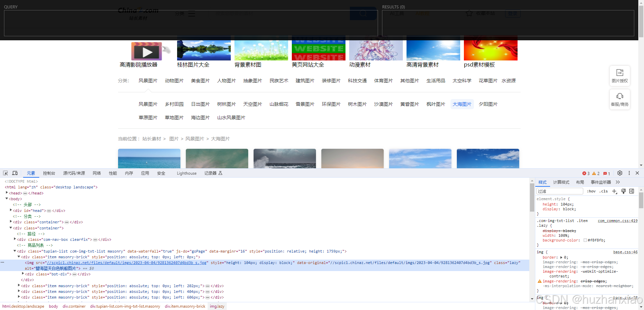Open the 源代码/来源 sources tab

point(74,173)
